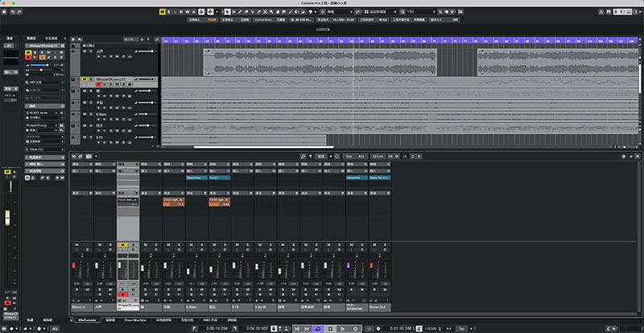Click the Redo arrow in the top toolbar
The image size is (644, 333).
pos(19,12)
